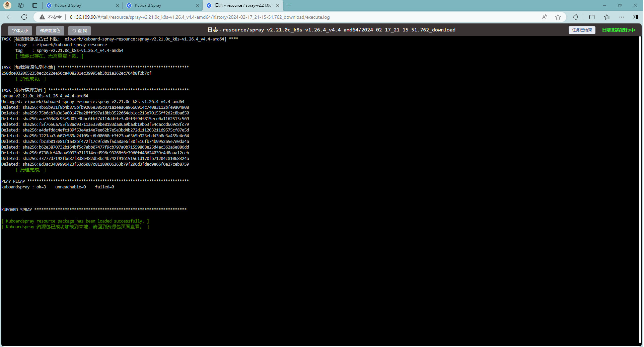Open a new browser tab
Screen dimensions: 644x347
tap(289, 5)
